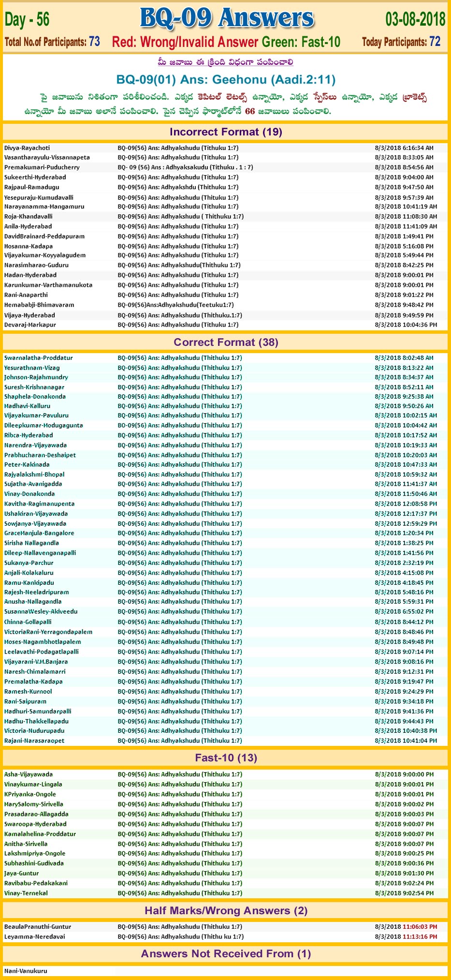Viewport: 451px width, 980px height.
Task: Click the timestamp 8/3/2018 12:59:29 PM
Action: 406,523
